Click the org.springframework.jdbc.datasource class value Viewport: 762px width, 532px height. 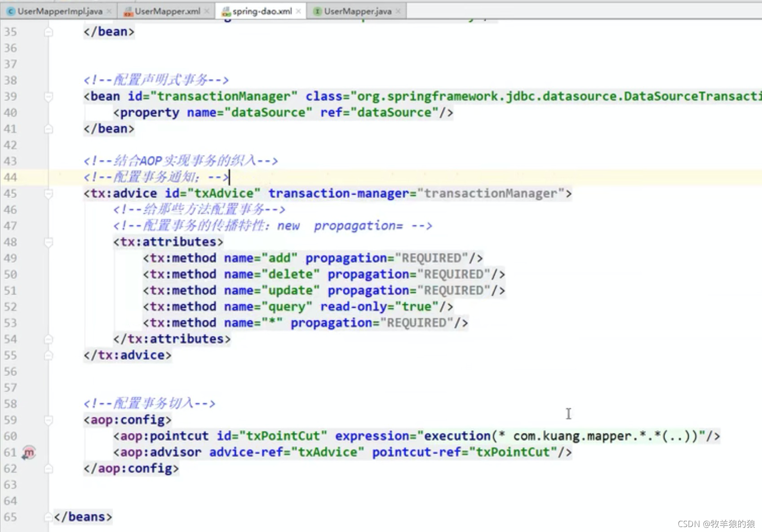coord(555,97)
